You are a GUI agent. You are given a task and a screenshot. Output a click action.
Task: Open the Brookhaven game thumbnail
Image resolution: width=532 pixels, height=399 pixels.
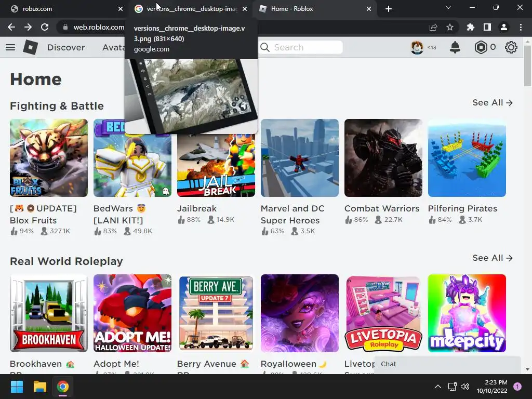pyautogui.click(x=48, y=313)
